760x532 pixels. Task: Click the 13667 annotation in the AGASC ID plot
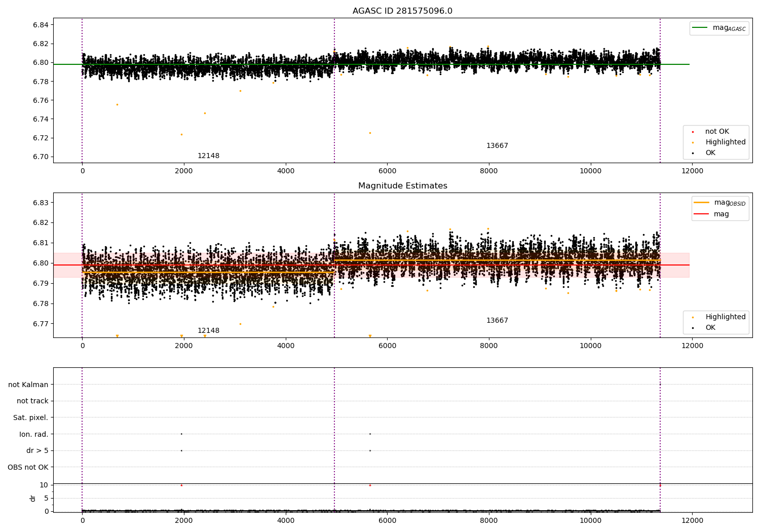click(x=497, y=146)
